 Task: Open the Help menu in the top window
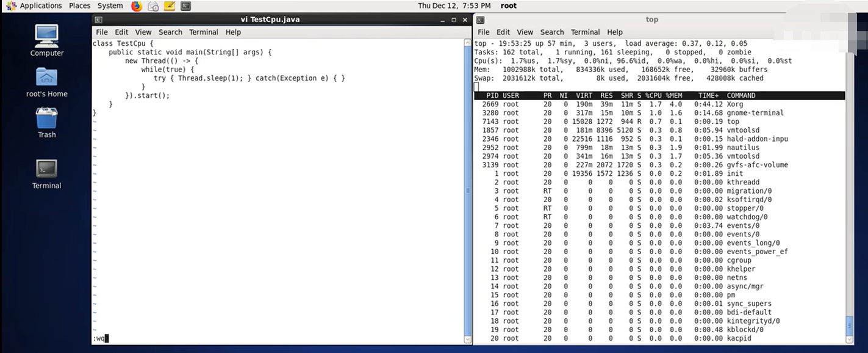coord(615,32)
